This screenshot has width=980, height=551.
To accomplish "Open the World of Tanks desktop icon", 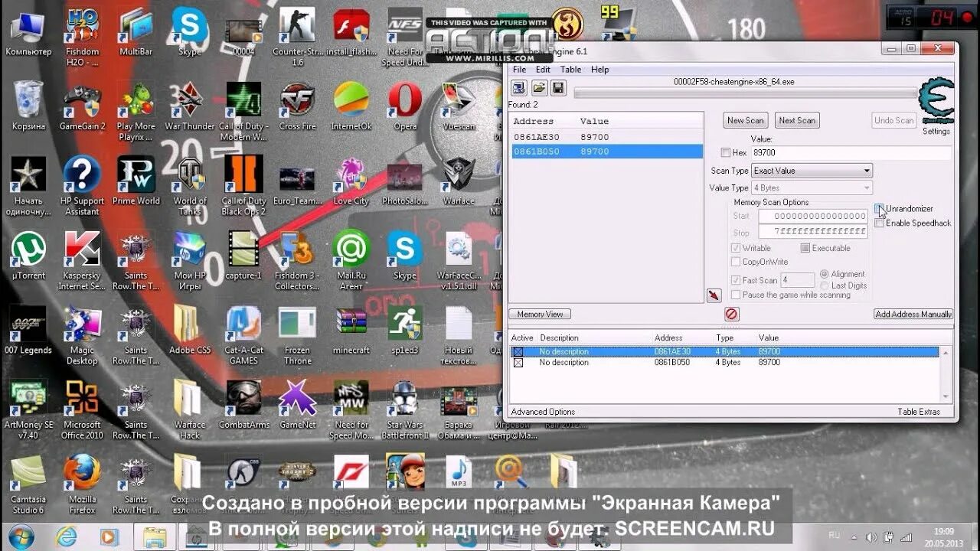I will (x=190, y=186).
